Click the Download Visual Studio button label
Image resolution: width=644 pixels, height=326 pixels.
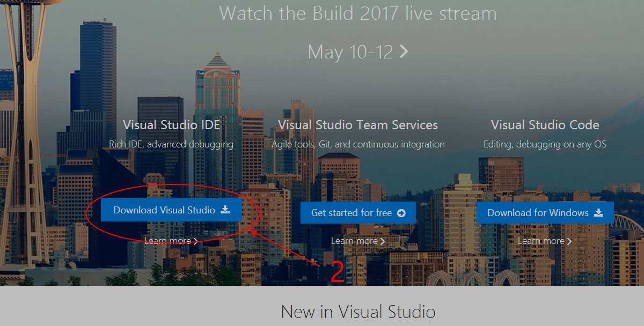(x=164, y=210)
